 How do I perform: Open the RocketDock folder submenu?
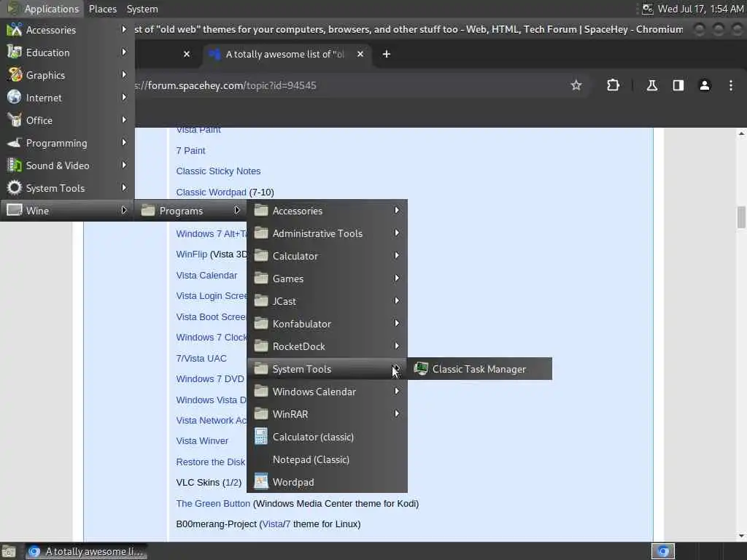pyautogui.click(x=327, y=346)
